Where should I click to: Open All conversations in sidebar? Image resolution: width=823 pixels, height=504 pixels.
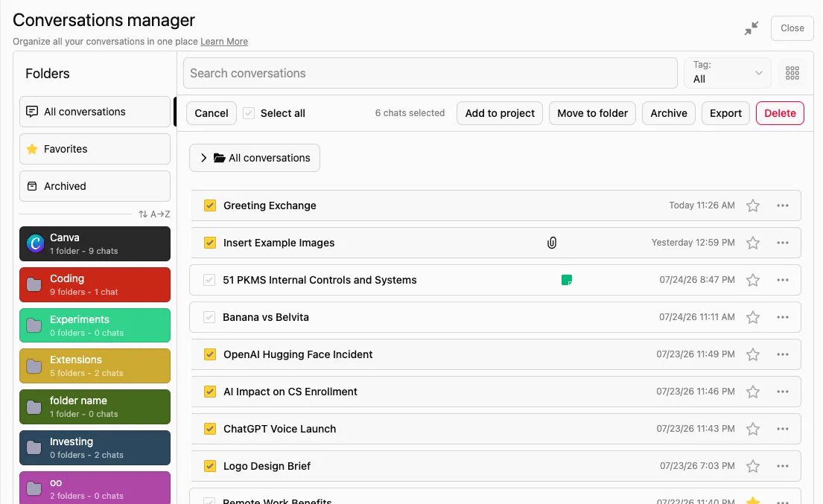[x=95, y=112]
